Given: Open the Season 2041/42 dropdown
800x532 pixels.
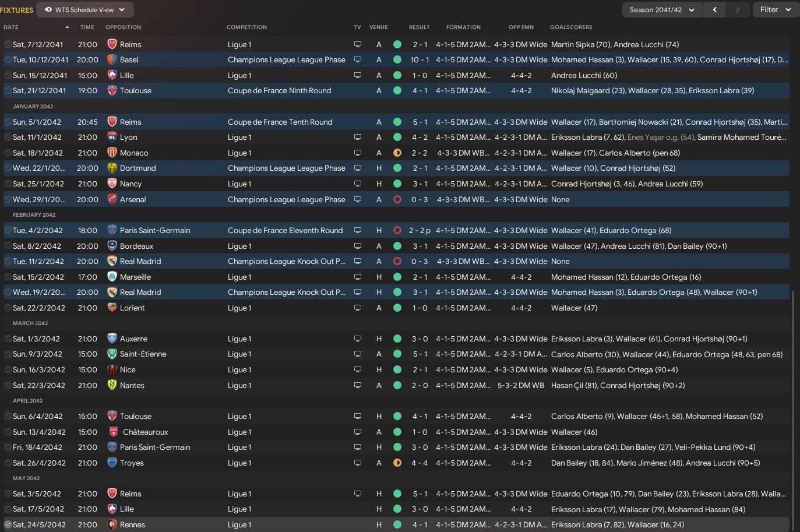Looking at the screenshot, I should (662, 10).
